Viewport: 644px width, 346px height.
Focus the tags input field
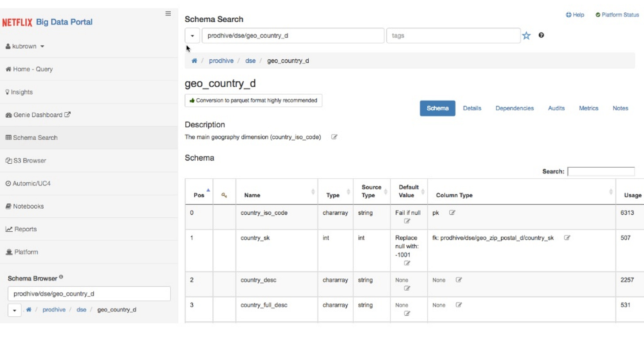453,36
